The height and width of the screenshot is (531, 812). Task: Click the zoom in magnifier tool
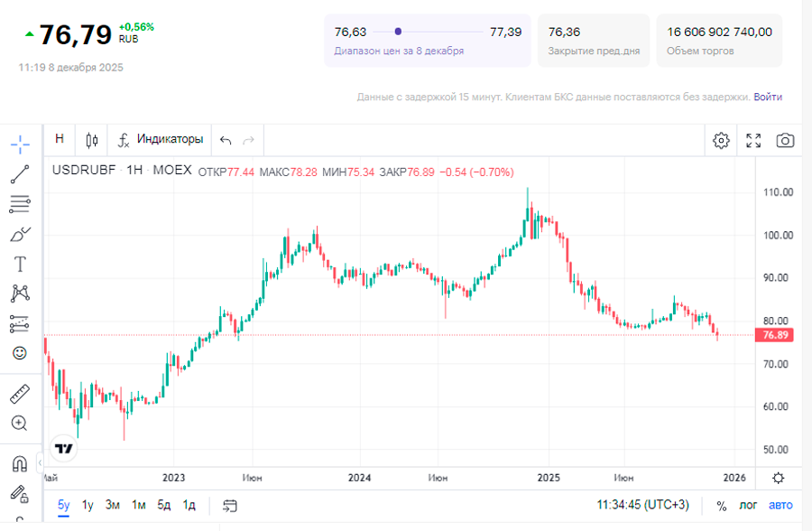pyautogui.click(x=20, y=423)
